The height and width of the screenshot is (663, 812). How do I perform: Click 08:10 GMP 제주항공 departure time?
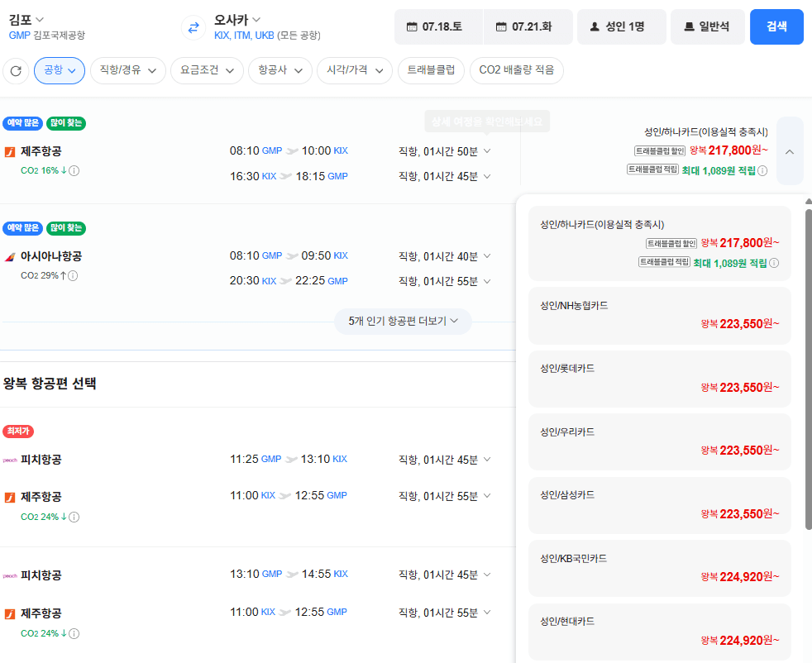tap(256, 151)
